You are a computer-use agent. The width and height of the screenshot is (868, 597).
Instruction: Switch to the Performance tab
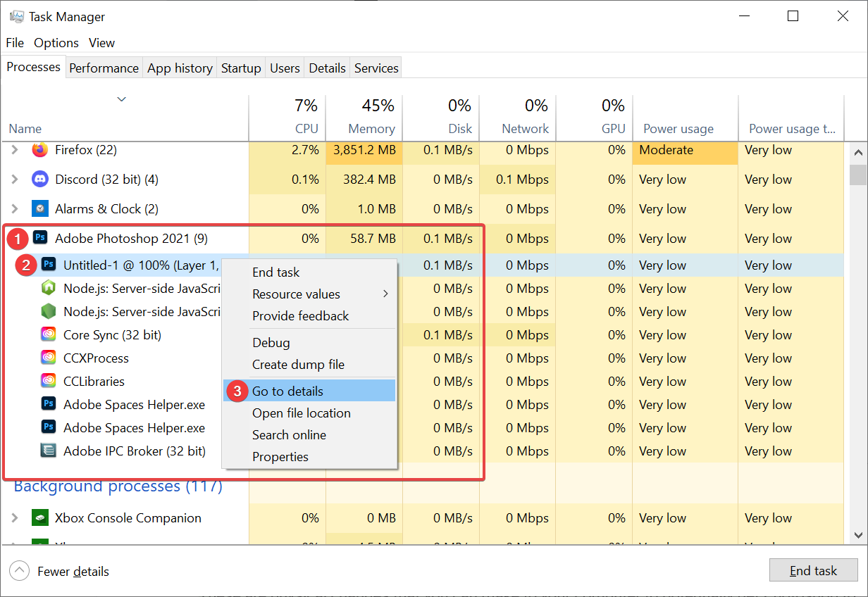[104, 68]
